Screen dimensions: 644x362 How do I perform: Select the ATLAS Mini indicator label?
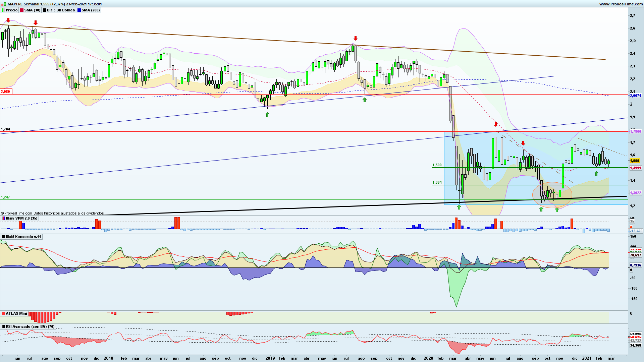coord(14,313)
